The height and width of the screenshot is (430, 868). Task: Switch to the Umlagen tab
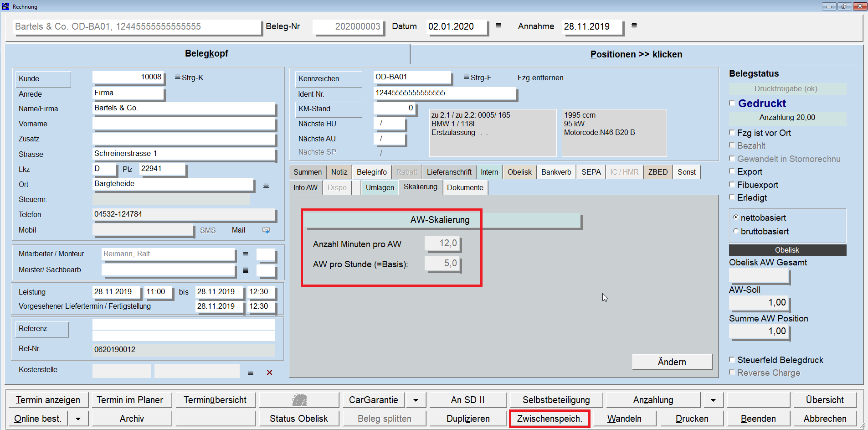click(x=380, y=187)
